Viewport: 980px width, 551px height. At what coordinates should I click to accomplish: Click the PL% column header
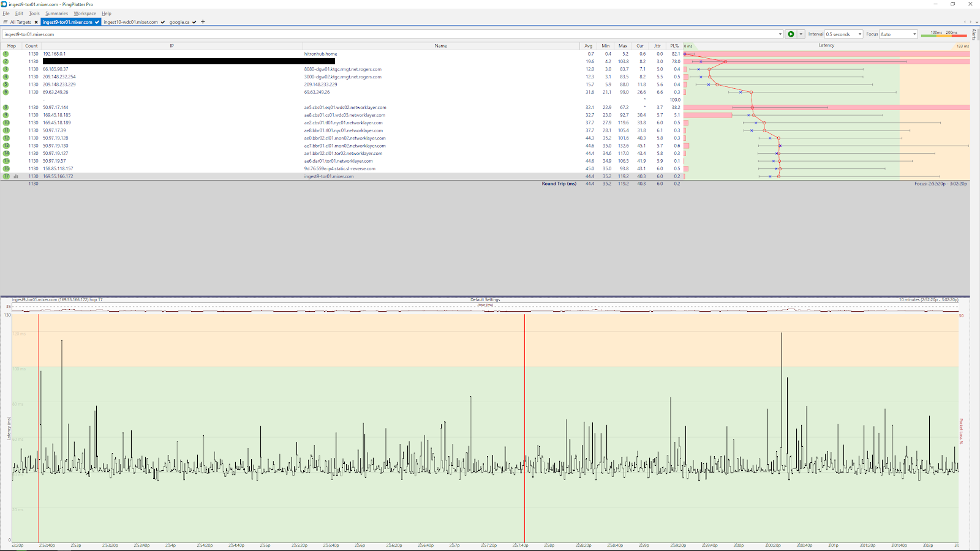click(674, 46)
